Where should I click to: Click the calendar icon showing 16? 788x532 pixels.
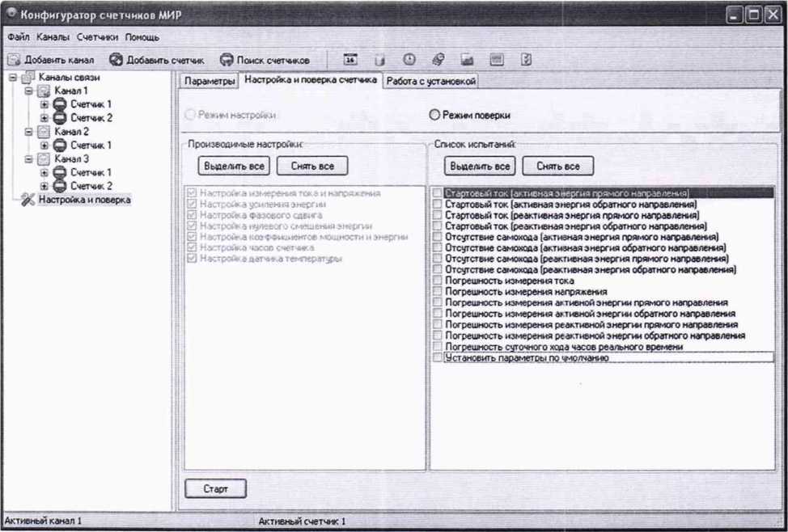(350, 60)
